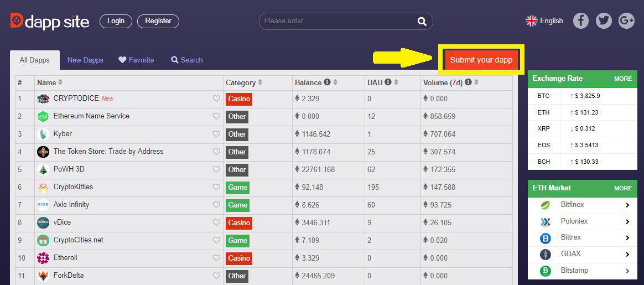Toggle the vDice favorite heart

[216, 222]
